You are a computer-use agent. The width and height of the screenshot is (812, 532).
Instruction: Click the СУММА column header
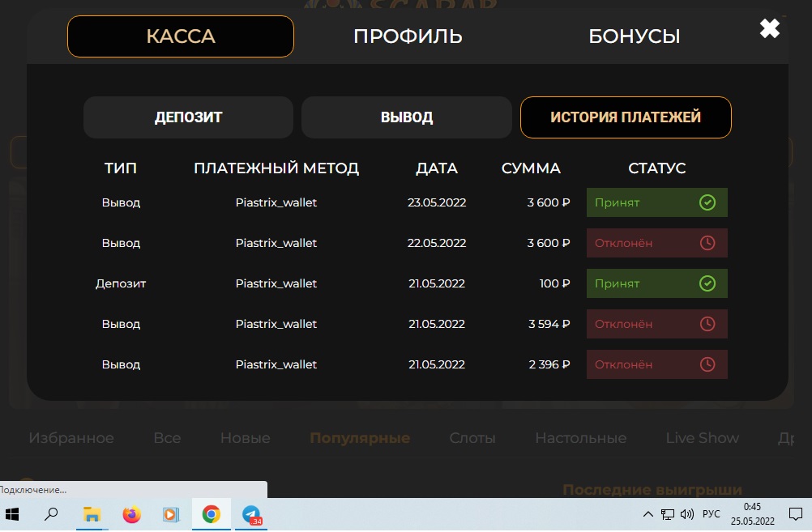point(531,168)
